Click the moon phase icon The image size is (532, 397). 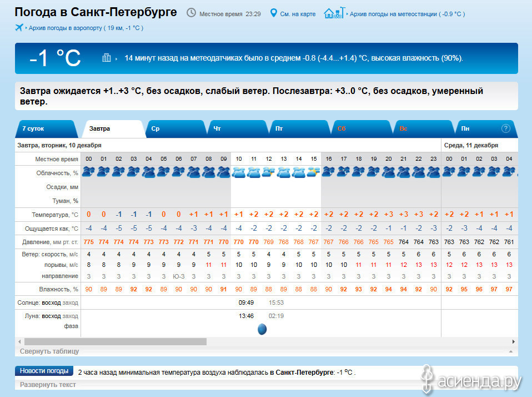pos(262,329)
